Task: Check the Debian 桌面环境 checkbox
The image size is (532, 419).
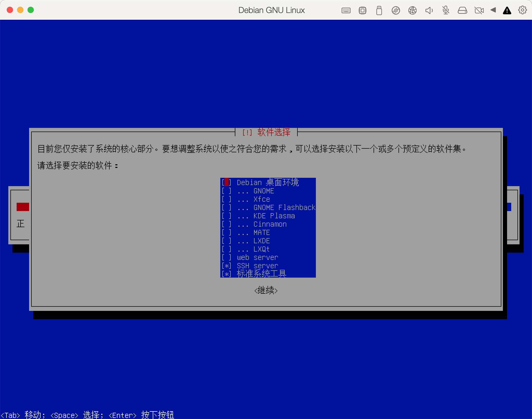Action: 227,182
